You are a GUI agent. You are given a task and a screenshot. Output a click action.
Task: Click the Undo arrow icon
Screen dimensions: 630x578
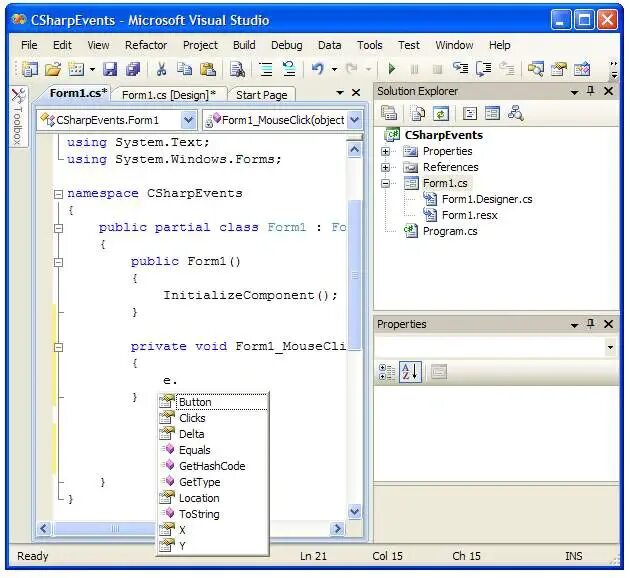[x=317, y=69]
